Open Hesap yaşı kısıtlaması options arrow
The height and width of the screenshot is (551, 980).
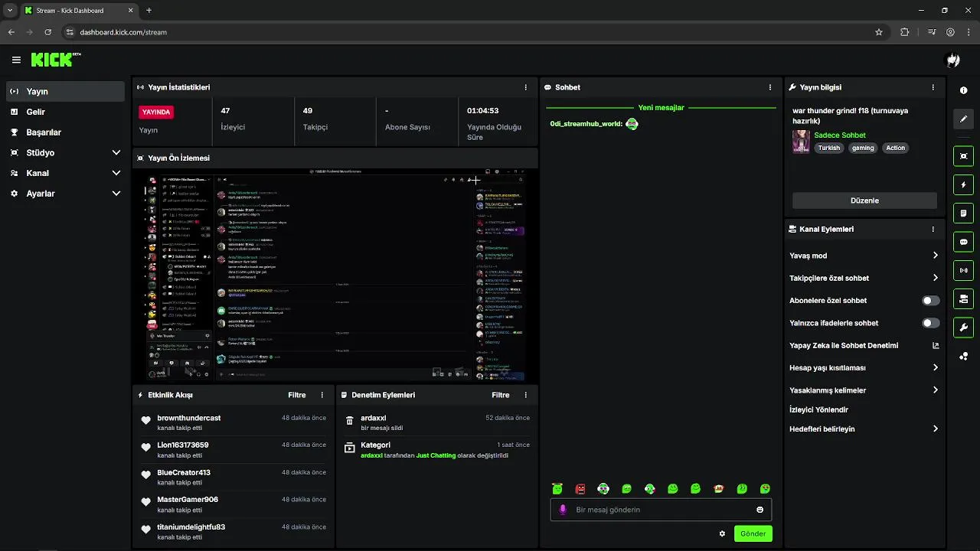(x=936, y=367)
